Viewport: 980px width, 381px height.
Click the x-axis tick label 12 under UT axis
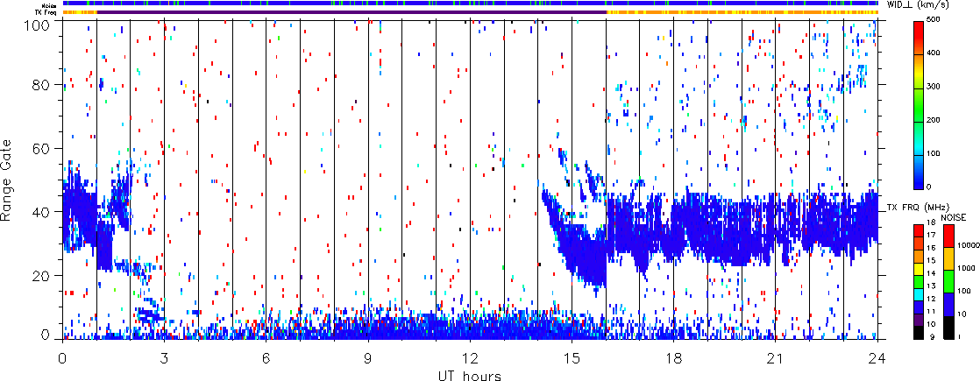[x=470, y=359]
